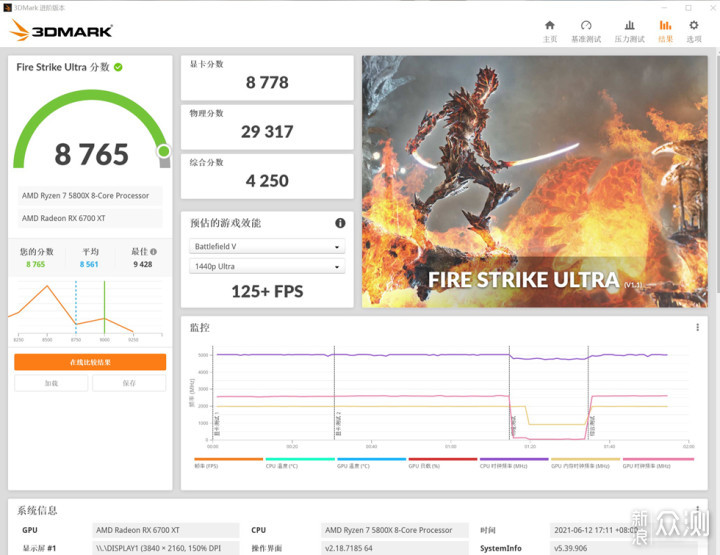Open the 1440p Ultra resolution dropdown
The width and height of the screenshot is (720, 555).
point(267,266)
